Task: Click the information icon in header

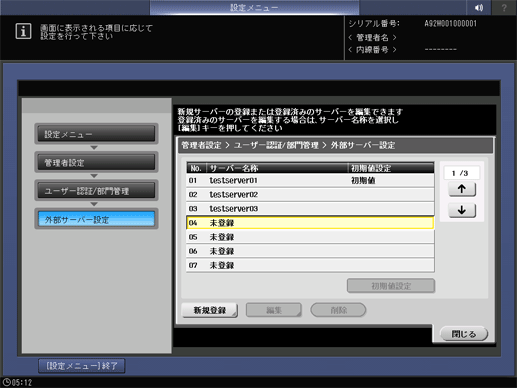Action: pyautogui.click(x=23, y=31)
